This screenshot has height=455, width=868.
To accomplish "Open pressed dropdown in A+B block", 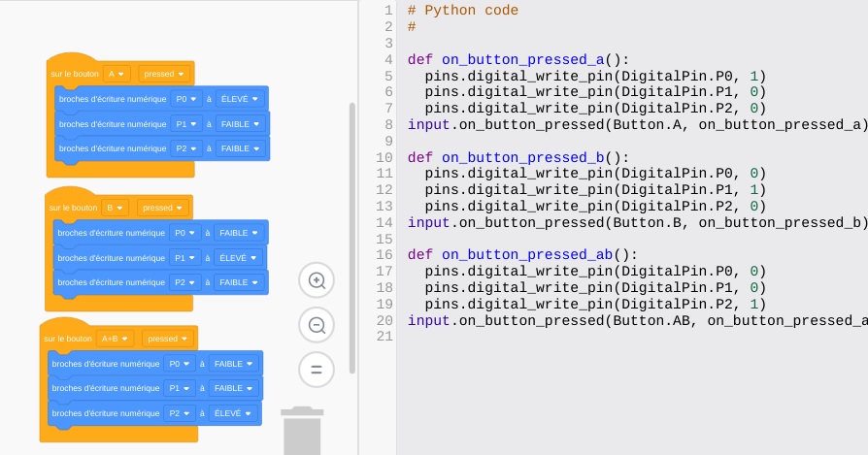I will click(x=167, y=339).
